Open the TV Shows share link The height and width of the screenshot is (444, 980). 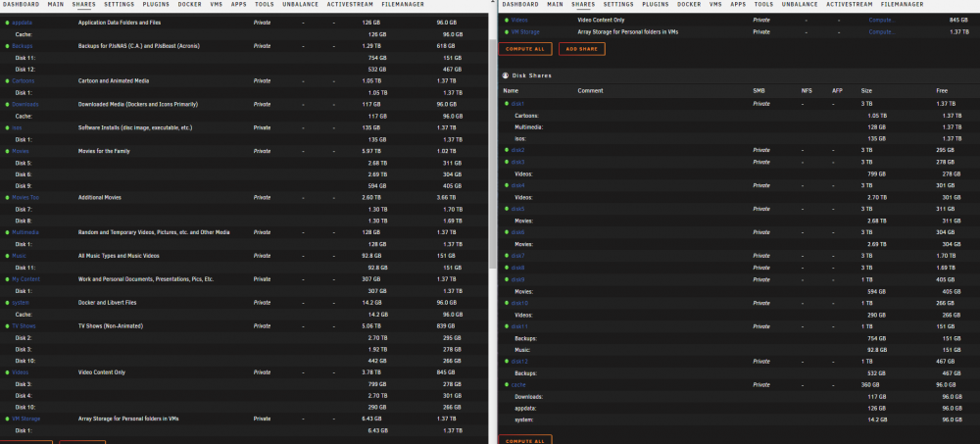point(24,326)
